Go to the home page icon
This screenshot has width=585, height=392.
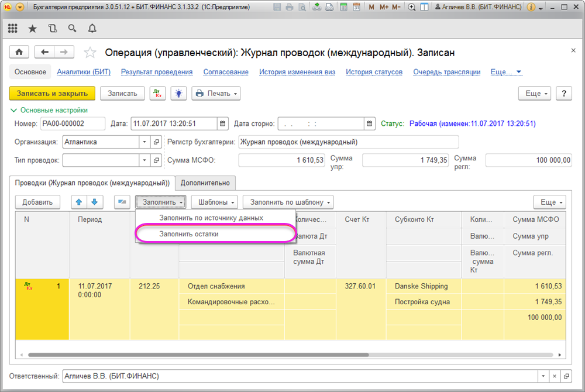(x=19, y=52)
